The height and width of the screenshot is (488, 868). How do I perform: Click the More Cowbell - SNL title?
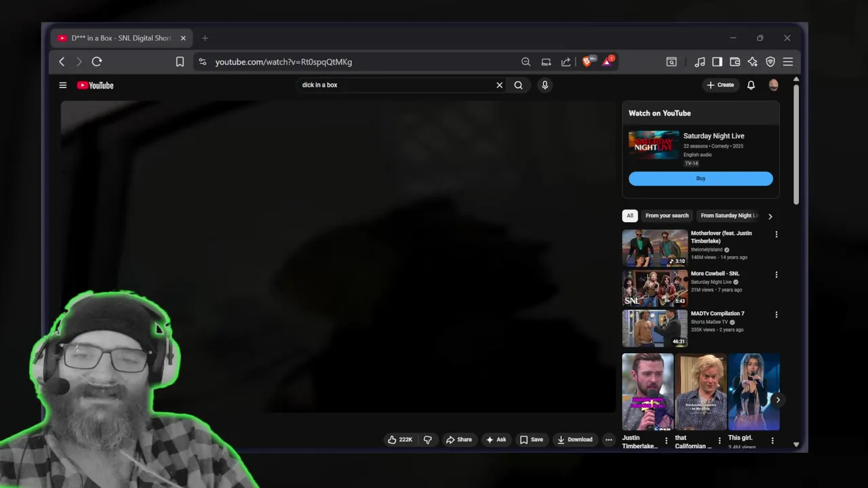715,274
